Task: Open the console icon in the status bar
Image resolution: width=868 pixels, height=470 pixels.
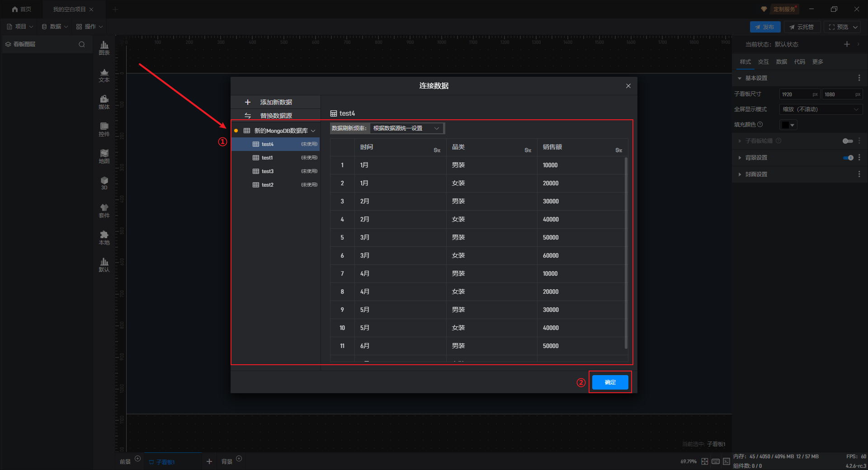Action: (726, 461)
